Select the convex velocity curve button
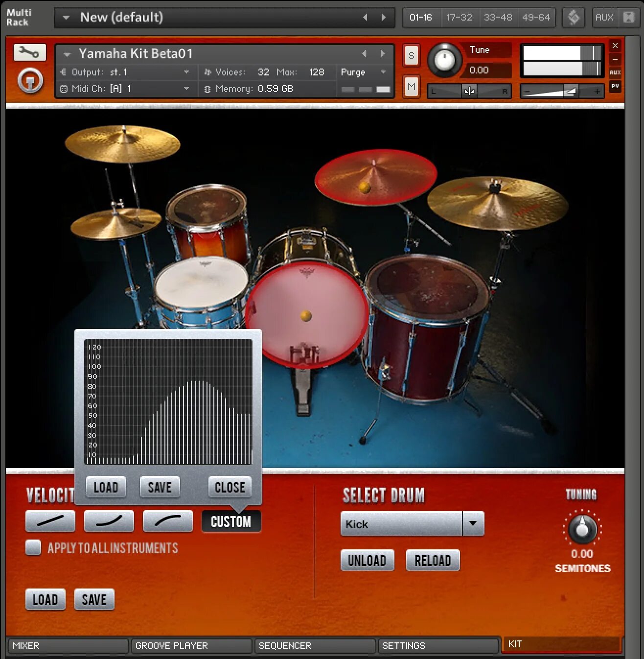 pyautogui.click(x=168, y=521)
